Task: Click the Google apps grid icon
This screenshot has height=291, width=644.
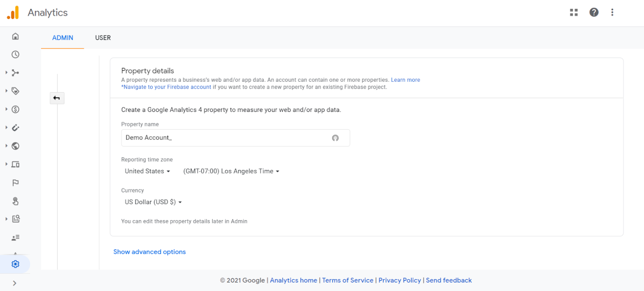Action: (574, 12)
